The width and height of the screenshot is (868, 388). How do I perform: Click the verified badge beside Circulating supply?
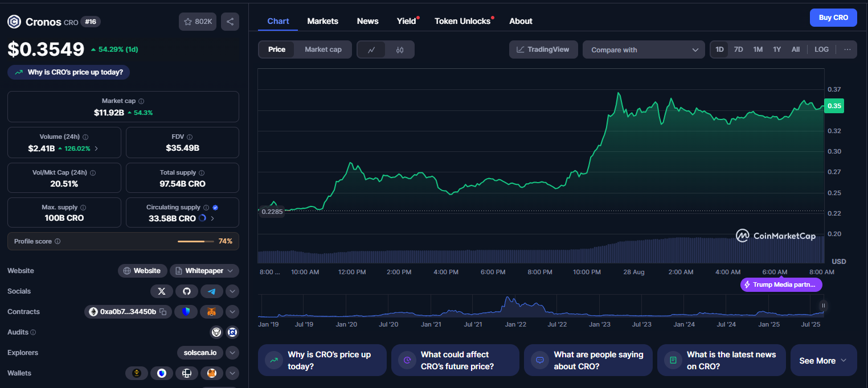[215, 208]
